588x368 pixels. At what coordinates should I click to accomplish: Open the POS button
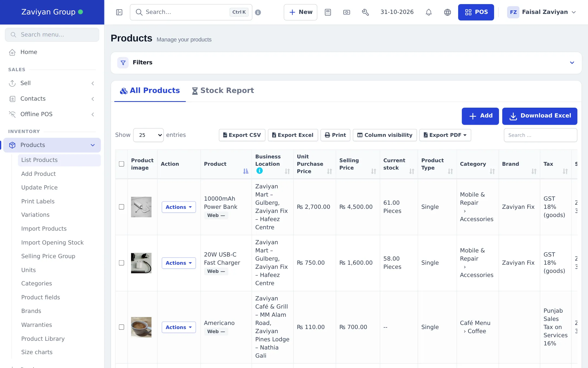[x=476, y=12]
